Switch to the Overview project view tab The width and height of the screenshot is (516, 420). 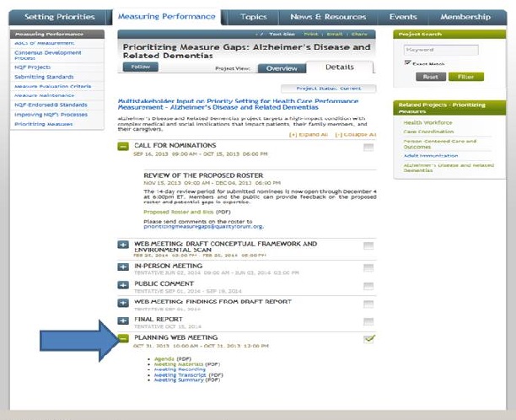pyautogui.click(x=281, y=68)
